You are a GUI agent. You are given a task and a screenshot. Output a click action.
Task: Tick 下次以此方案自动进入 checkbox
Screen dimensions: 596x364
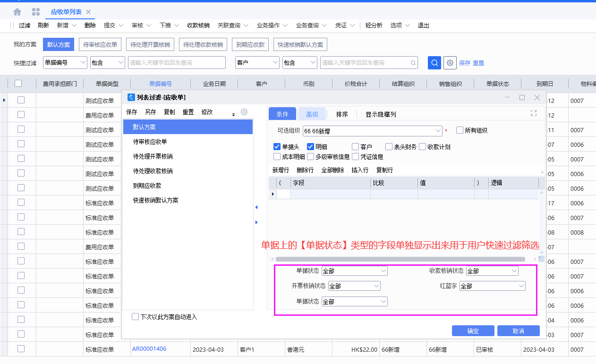point(136,317)
